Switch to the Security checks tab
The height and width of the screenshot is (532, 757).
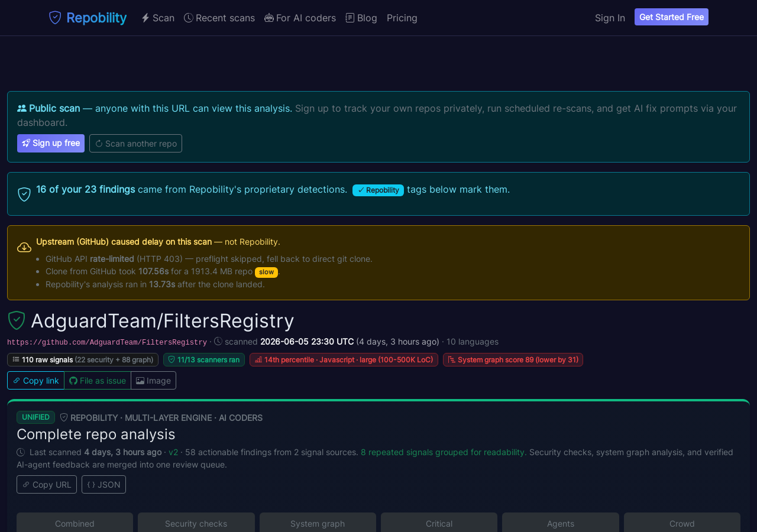pos(196,523)
